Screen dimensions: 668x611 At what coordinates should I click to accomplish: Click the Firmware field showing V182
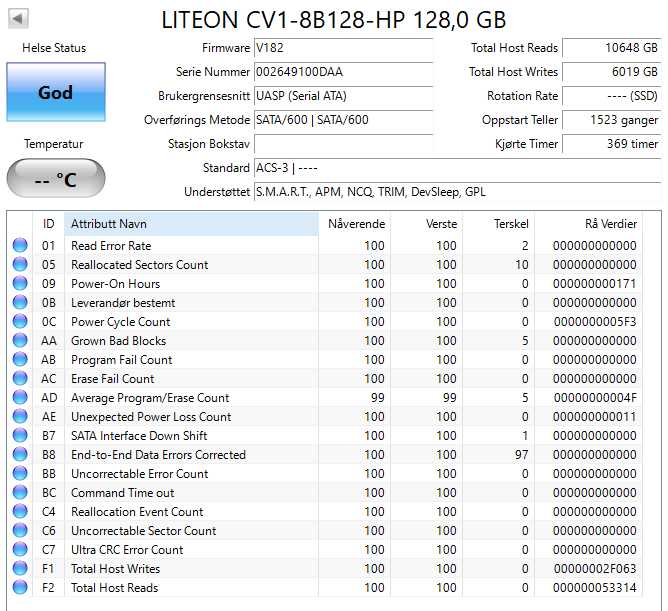[x=343, y=48]
